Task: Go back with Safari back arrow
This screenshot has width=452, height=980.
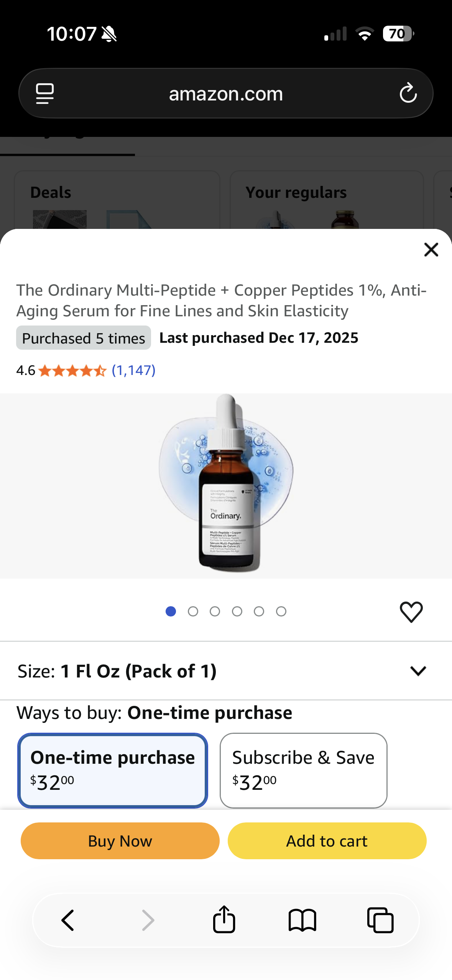Action: pyautogui.click(x=68, y=920)
